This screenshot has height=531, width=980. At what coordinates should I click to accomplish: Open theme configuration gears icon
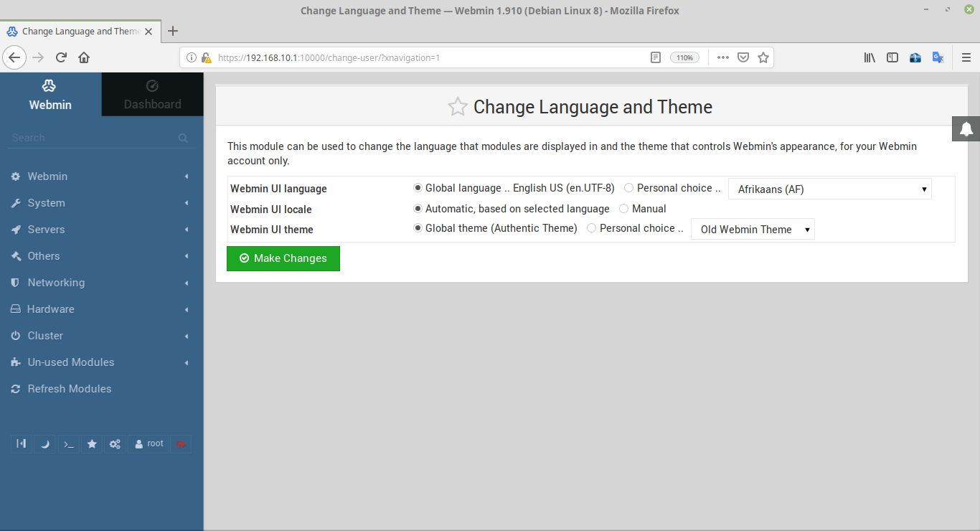click(x=115, y=444)
